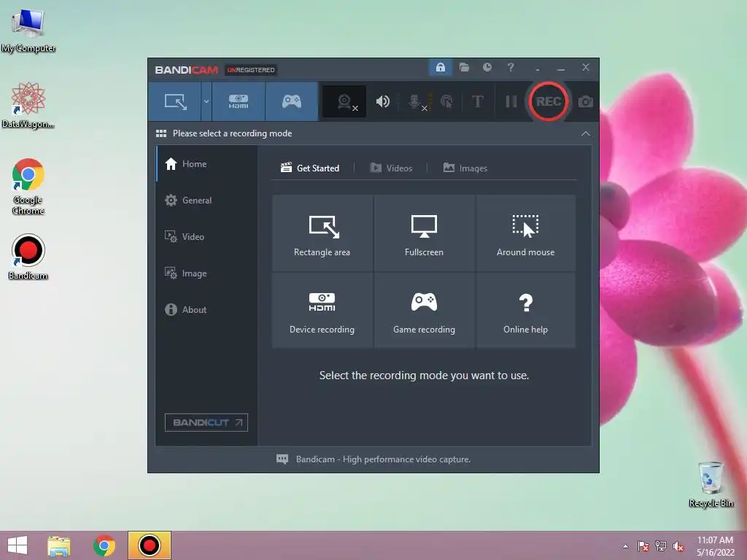Select the Google Chrome desktop shortcut
The image size is (747, 560).
coord(28,187)
